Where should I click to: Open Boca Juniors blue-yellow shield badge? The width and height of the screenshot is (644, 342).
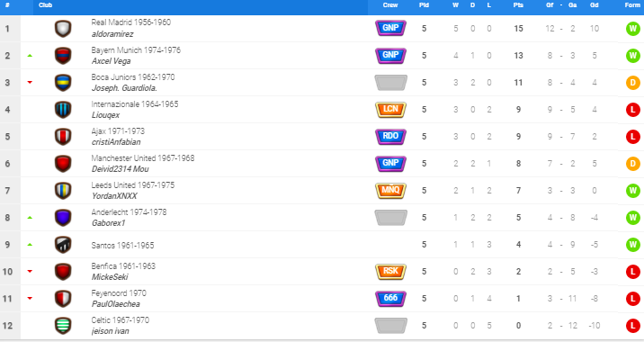click(63, 83)
